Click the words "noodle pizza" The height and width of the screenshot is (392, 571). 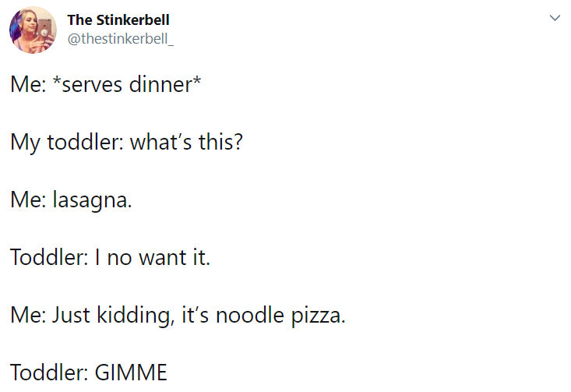point(279,315)
